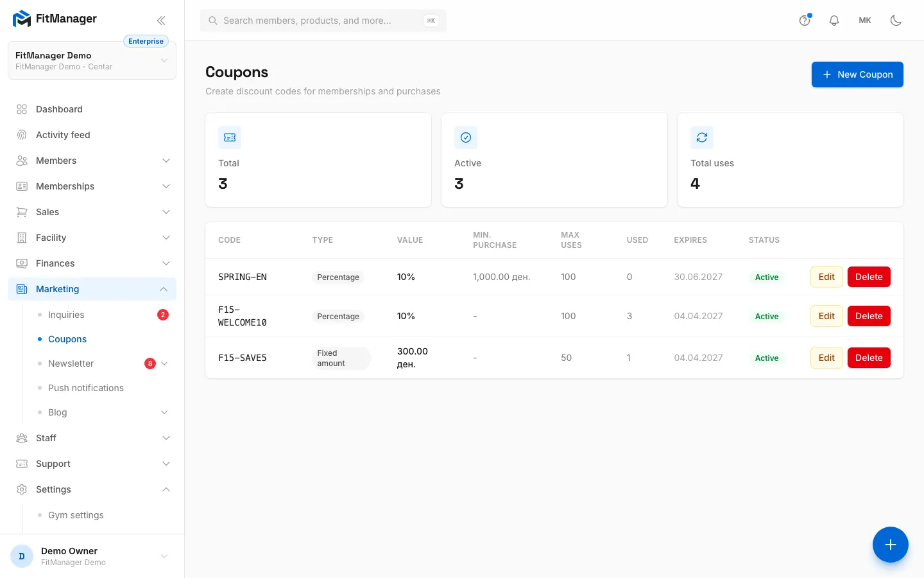The height and width of the screenshot is (578, 924).
Task: Expand the Members menu chevron
Action: point(166,161)
